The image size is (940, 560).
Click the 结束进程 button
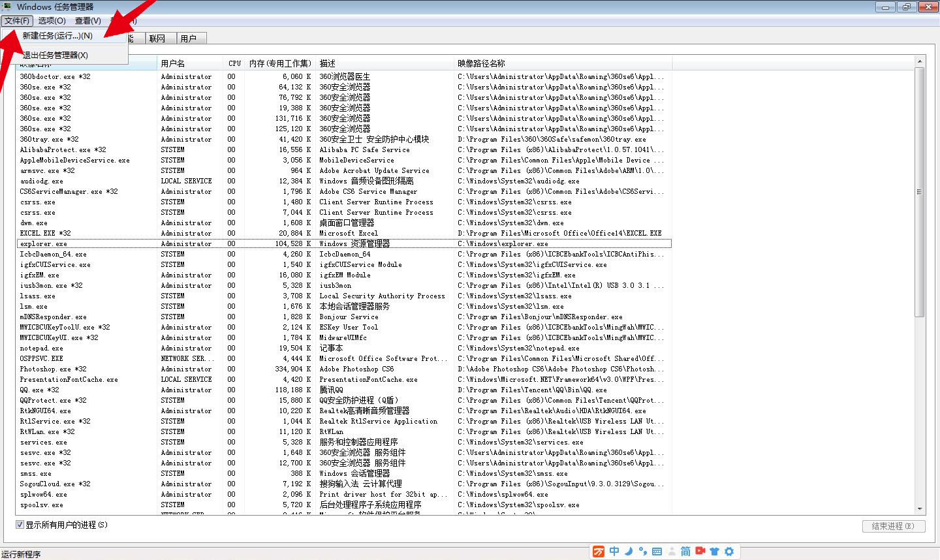(x=894, y=526)
